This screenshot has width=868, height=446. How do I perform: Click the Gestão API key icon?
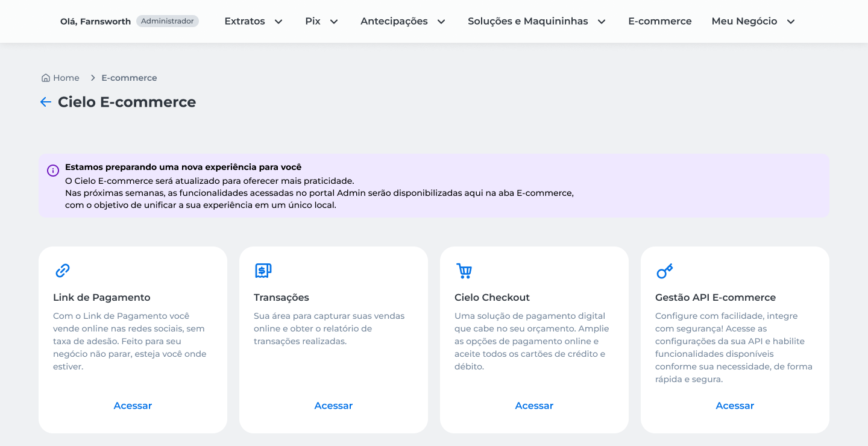click(664, 271)
